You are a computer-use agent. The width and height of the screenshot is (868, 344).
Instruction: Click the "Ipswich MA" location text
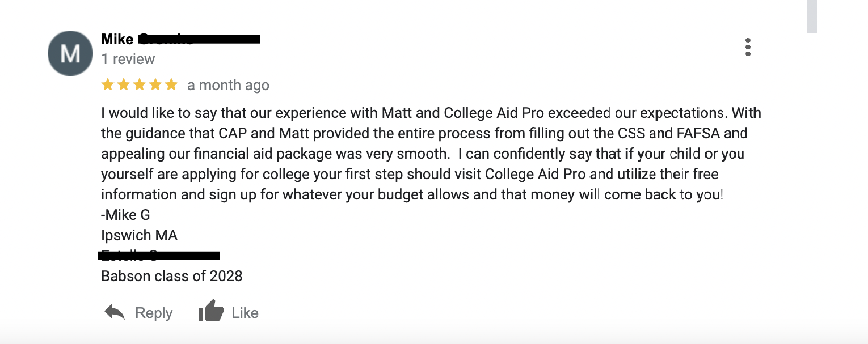(x=139, y=235)
